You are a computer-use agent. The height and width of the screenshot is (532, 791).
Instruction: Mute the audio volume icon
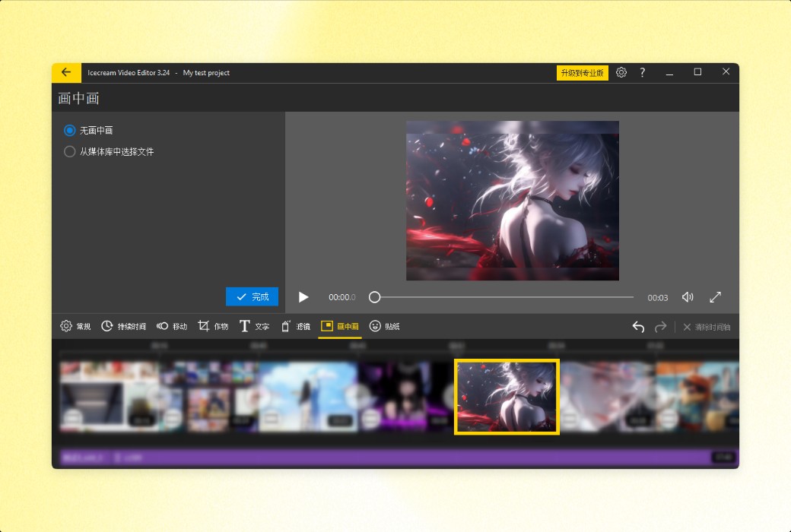tap(688, 297)
